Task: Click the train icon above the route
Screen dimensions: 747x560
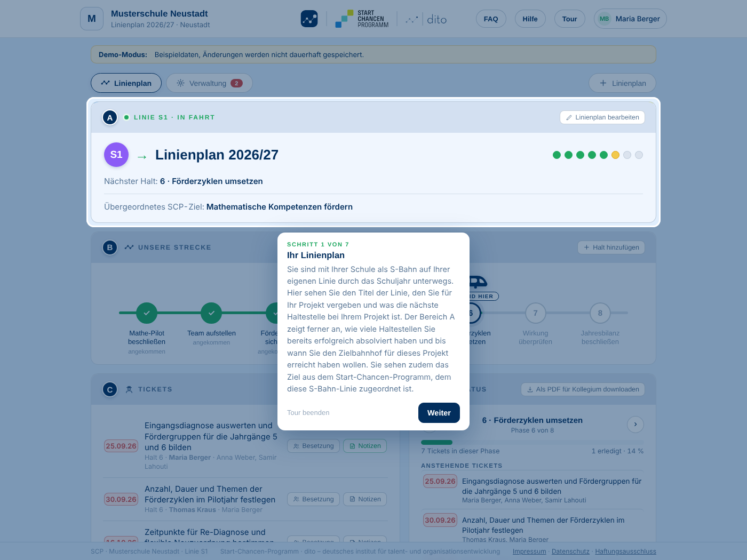Action: pos(478,282)
